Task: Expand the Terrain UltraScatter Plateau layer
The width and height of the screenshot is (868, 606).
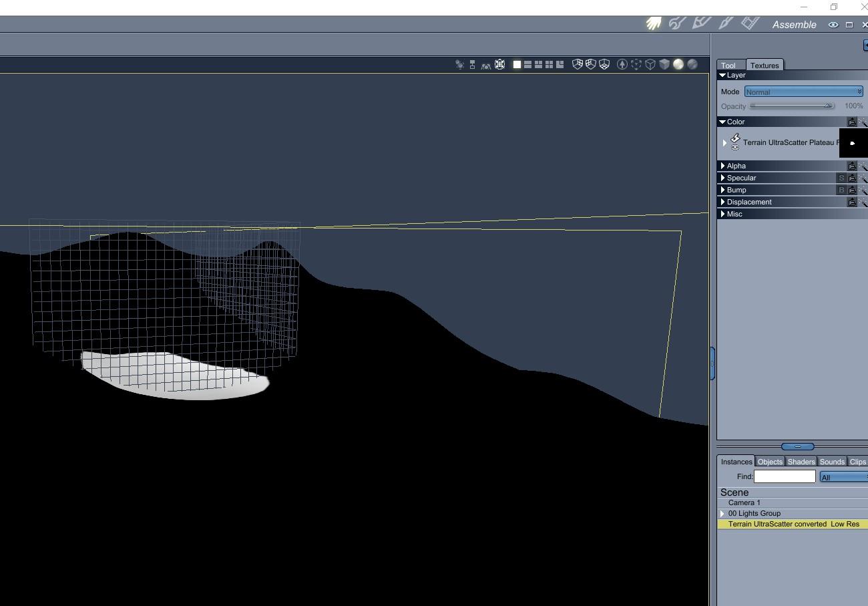Action: click(724, 142)
